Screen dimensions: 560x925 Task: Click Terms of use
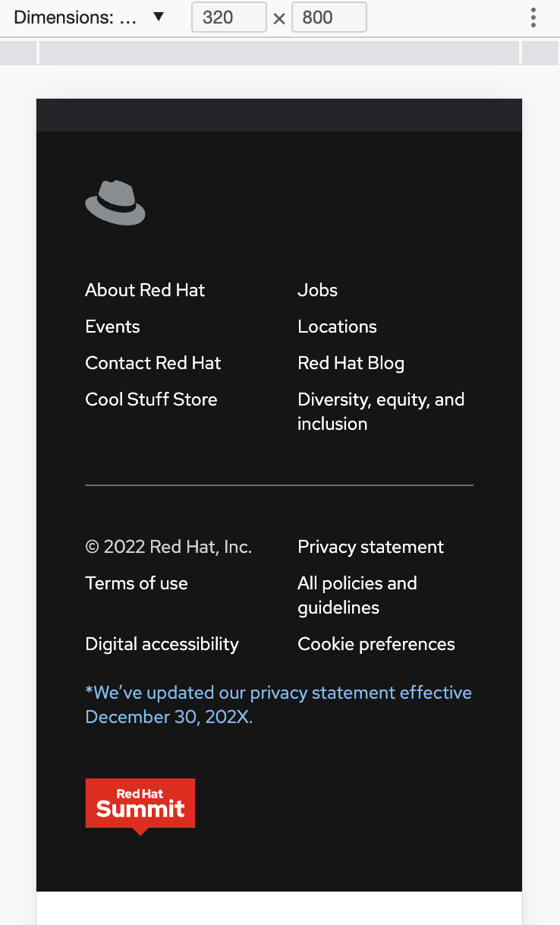(x=136, y=583)
